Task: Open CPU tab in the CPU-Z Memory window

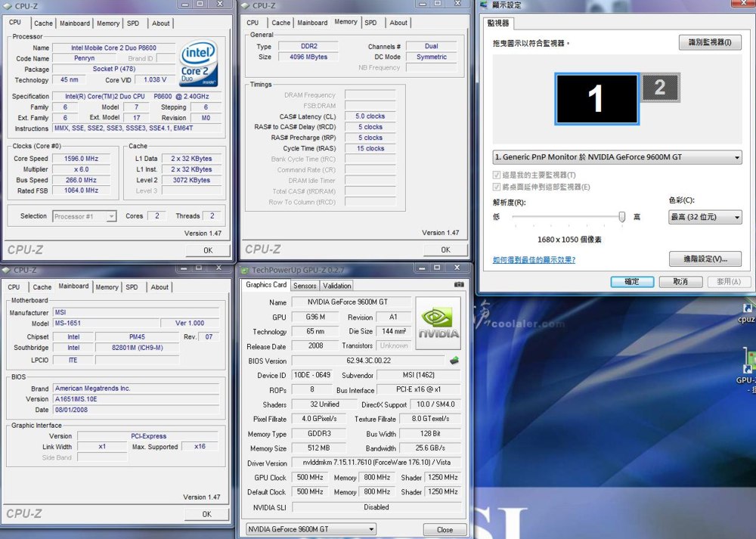Action: (253, 23)
